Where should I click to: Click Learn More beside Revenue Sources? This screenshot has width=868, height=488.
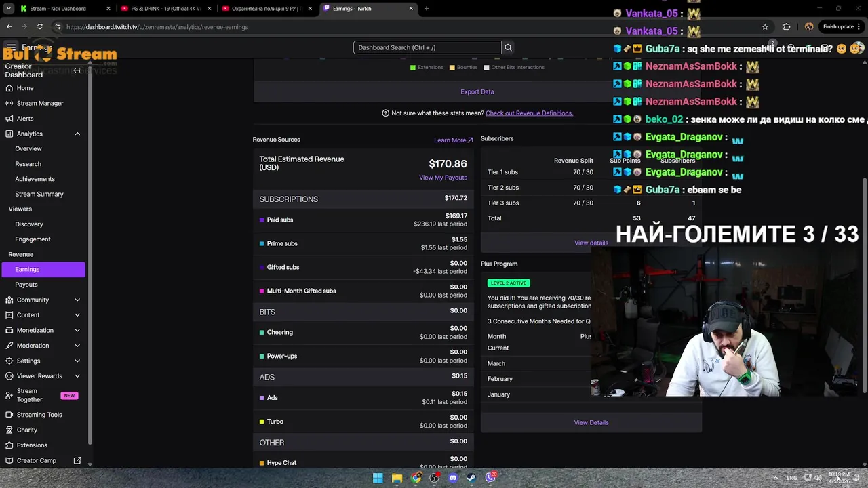(453, 140)
